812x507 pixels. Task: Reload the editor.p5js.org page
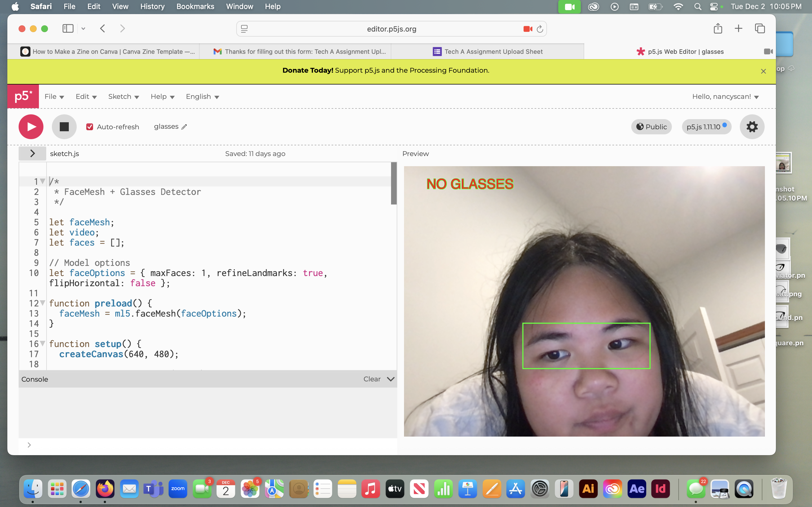[x=540, y=29]
